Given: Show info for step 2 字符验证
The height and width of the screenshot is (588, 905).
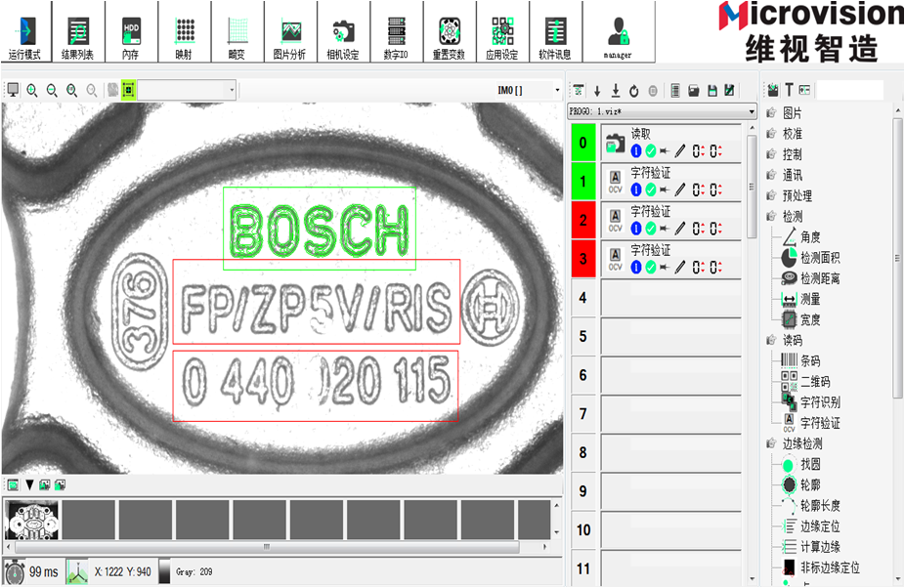Looking at the screenshot, I should (636, 229).
